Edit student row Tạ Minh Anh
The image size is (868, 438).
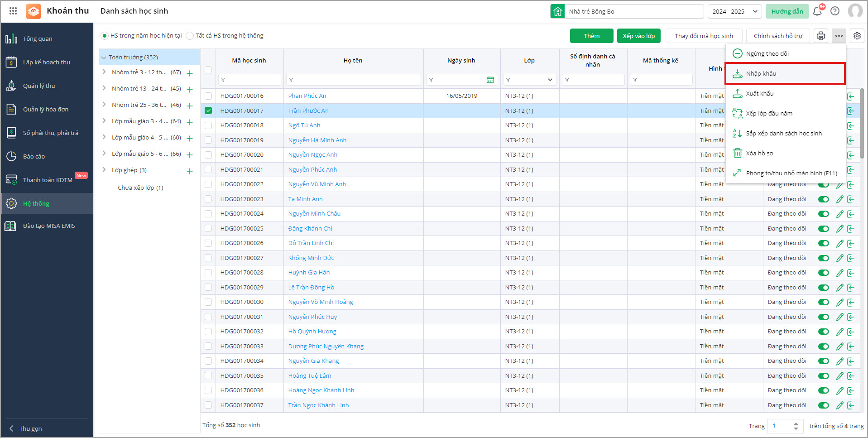840,199
